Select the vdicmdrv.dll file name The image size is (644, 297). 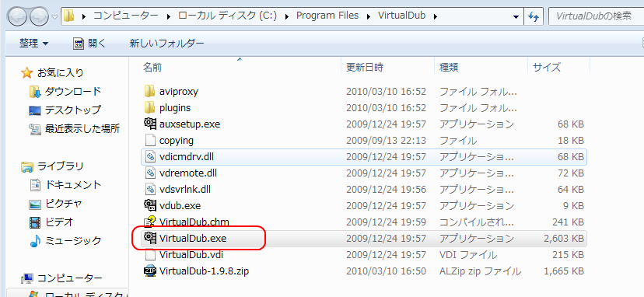pos(187,156)
